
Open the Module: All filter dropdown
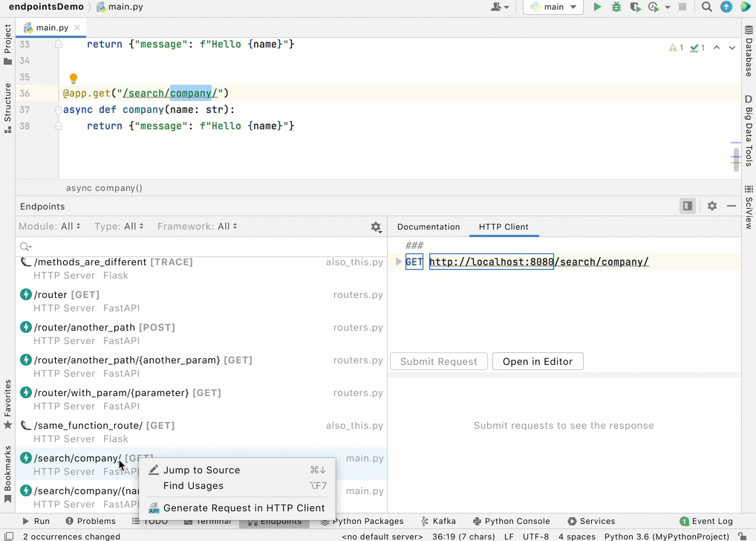coord(50,226)
